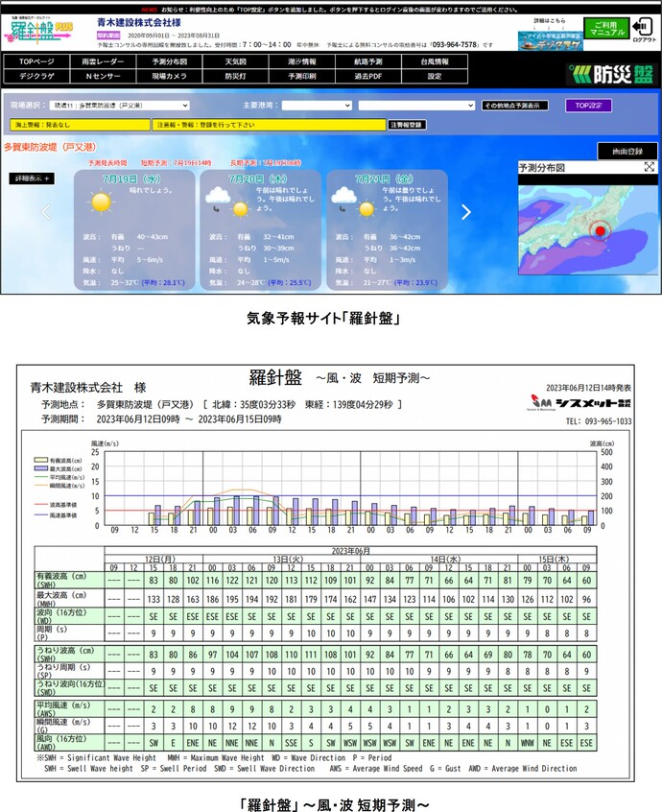Click the report phone number TEL: 093-965-1033
Screen dimensions: 662x812
pyautogui.click(x=599, y=421)
